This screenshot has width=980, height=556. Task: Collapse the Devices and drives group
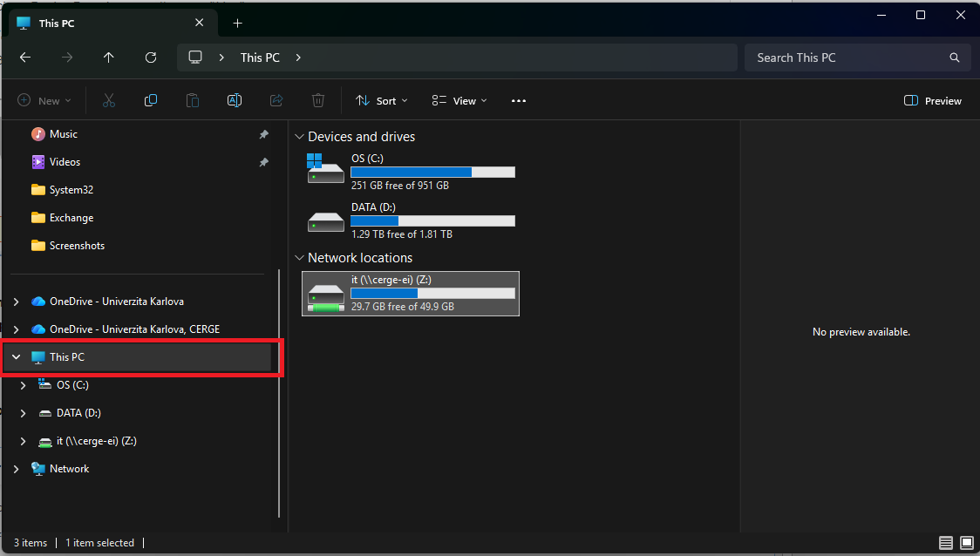tap(299, 137)
